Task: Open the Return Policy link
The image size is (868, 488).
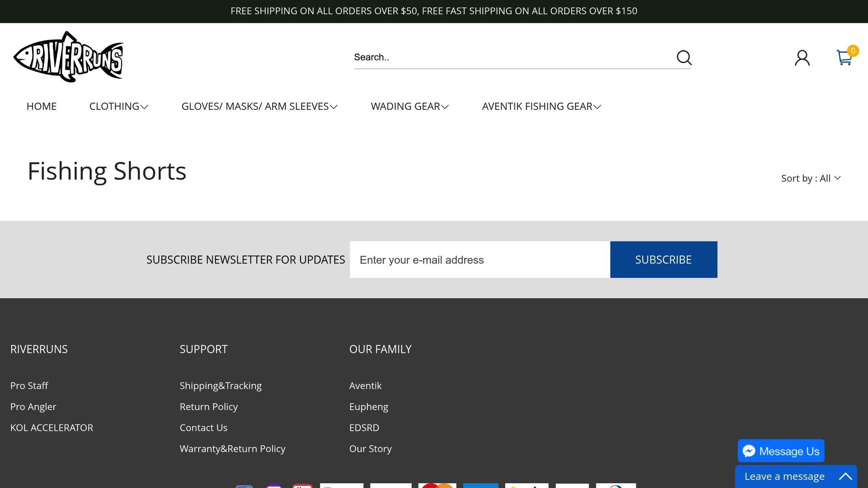Action: tap(209, 407)
